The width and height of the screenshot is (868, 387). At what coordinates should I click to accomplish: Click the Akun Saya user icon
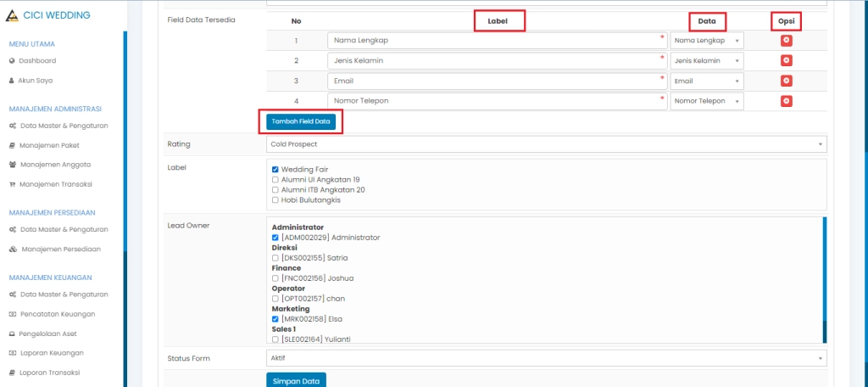click(x=12, y=81)
